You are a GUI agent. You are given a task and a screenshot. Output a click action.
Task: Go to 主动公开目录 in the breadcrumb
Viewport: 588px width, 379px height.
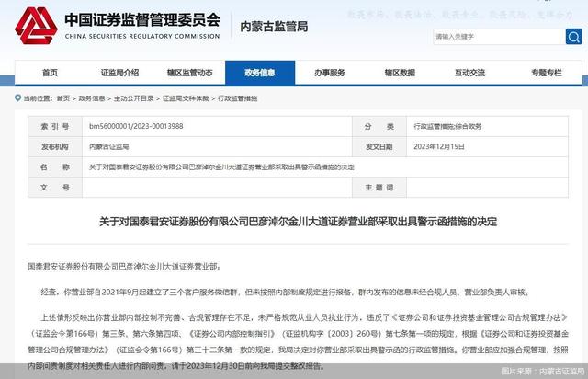pos(133,98)
